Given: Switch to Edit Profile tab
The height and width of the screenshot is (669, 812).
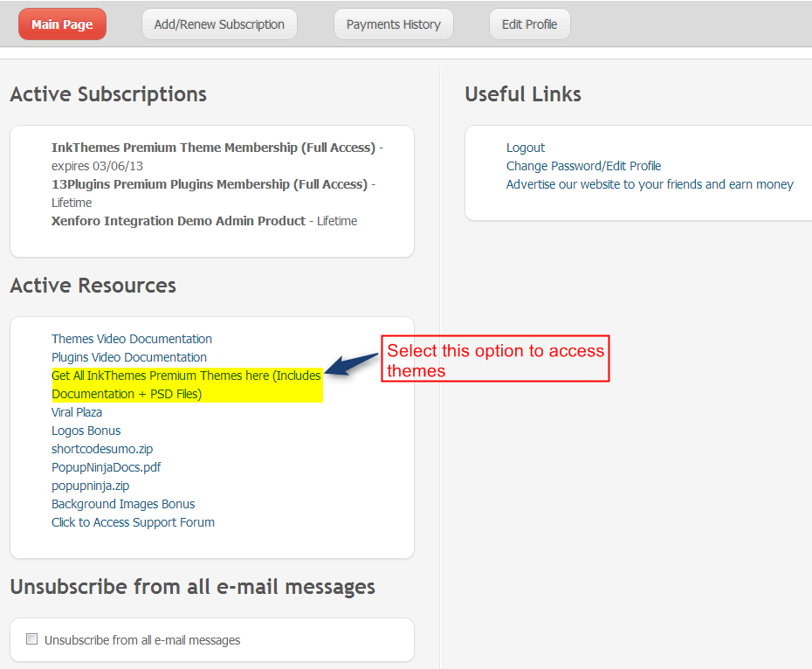Looking at the screenshot, I should (529, 24).
